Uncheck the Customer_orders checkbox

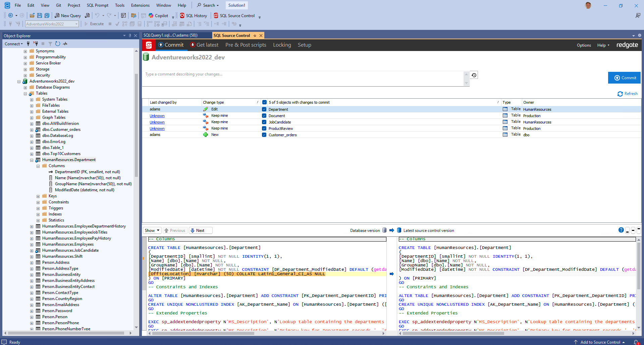pos(264,135)
